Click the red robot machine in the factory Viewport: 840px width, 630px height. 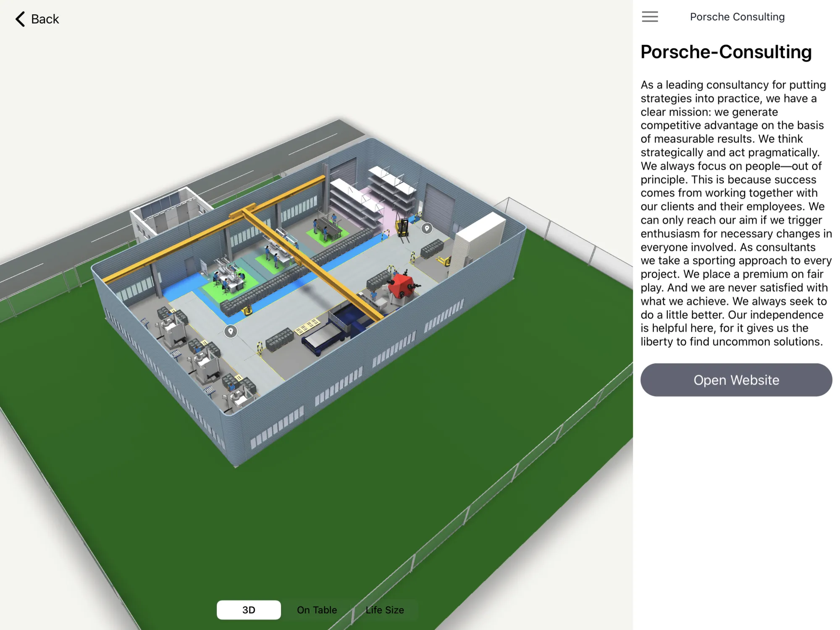402,286
